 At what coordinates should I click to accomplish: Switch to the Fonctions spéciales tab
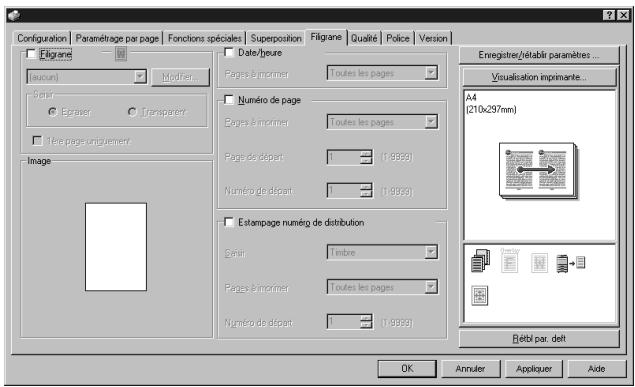(x=205, y=38)
